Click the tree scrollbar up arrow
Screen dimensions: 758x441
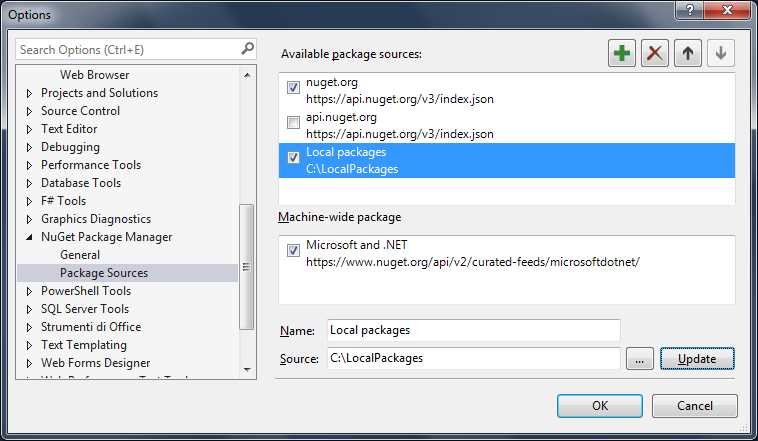pyautogui.click(x=247, y=75)
